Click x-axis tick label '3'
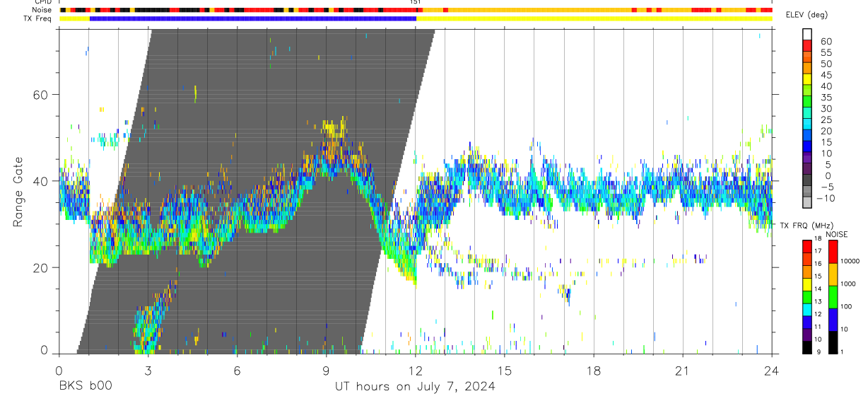Viewport: 868px width, 401px height. [x=148, y=371]
